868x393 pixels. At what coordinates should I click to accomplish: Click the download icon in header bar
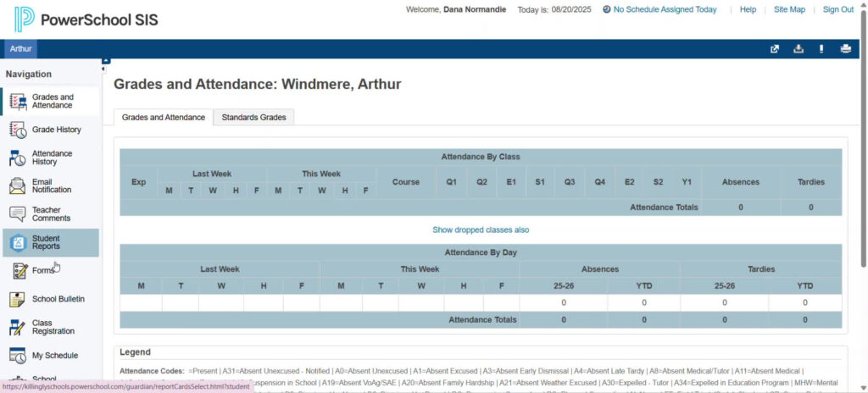click(798, 49)
